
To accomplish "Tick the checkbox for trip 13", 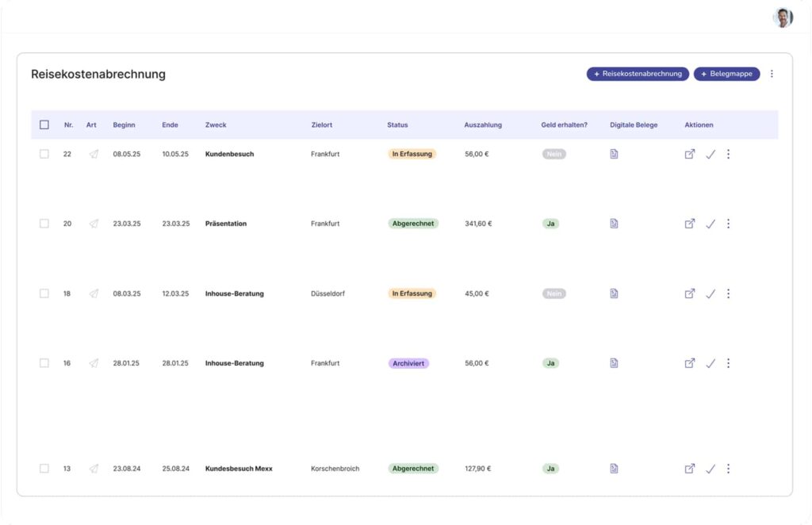I will pos(44,469).
